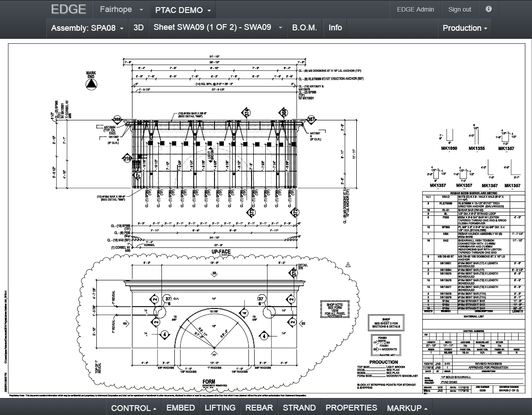The image size is (532, 415).
Task: Toggle the LIFTING layer
Action: click(220, 407)
